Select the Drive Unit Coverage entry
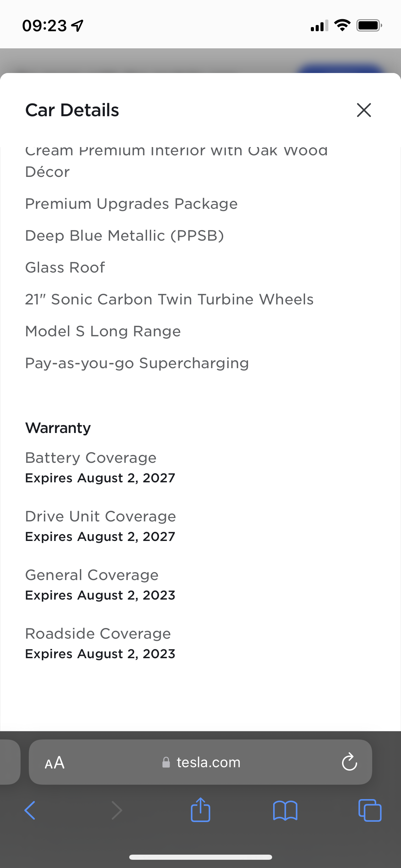The image size is (401, 868). click(100, 517)
